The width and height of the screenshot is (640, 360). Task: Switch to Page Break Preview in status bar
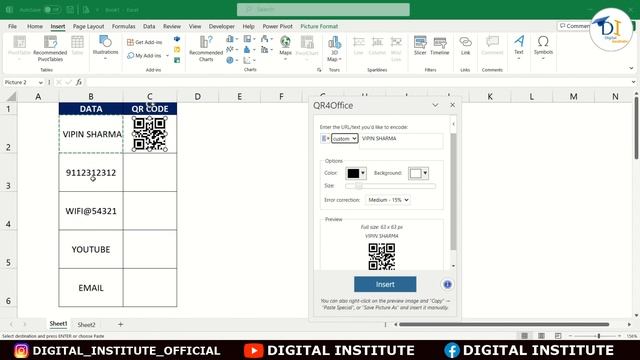click(x=558, y=336)
